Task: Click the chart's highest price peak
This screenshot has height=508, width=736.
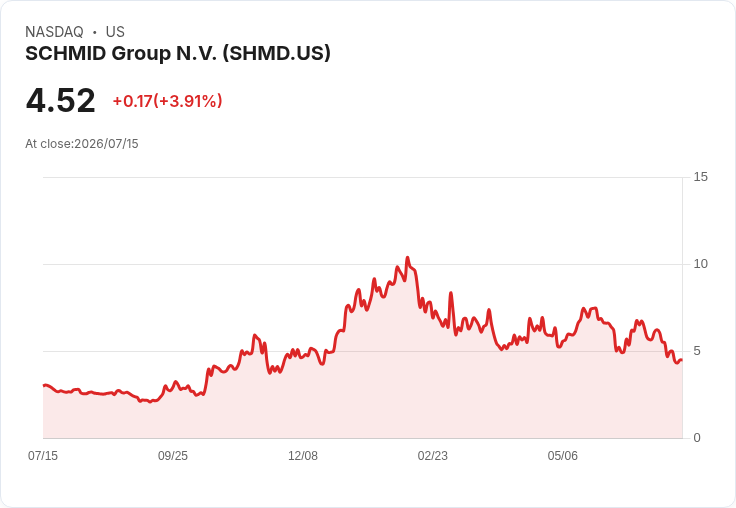Action: pos(407,257)
